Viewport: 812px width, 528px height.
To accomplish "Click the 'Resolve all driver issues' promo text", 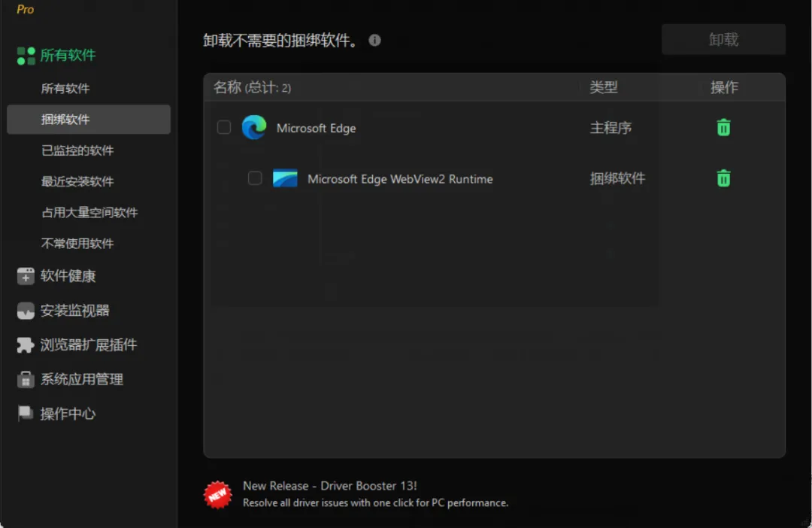I will [x=375, y=503].
